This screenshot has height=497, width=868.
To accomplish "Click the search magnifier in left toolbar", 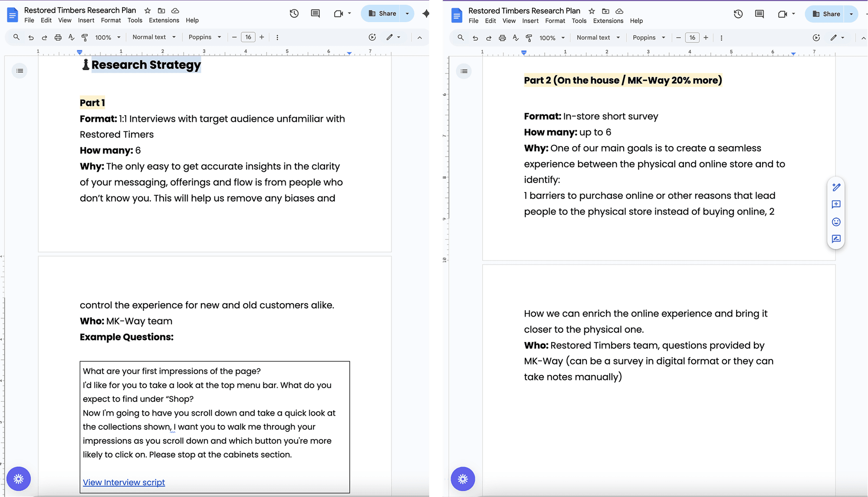I will pos(16,37).
